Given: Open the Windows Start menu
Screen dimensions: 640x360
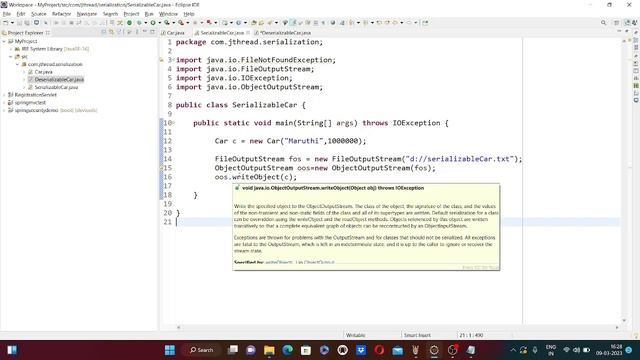Looking at the screenshot, I should tap(170, 350).
